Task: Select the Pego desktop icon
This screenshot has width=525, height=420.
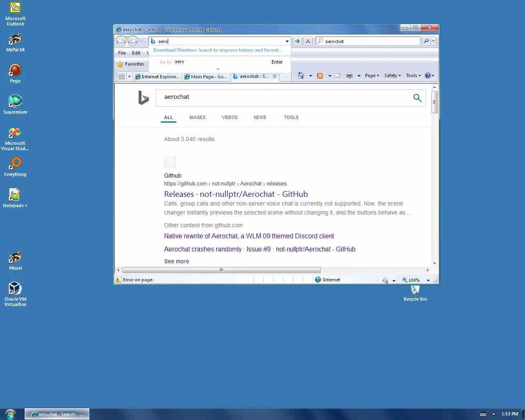Action: pyautogui.click(x=15, y=73)
